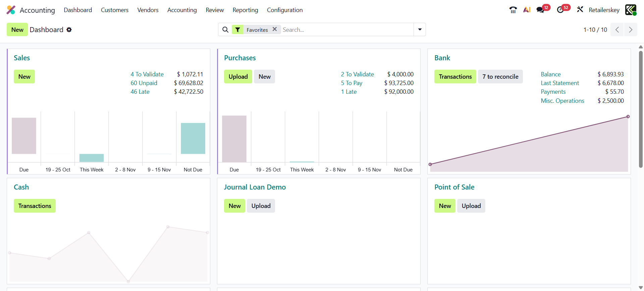
Task: Open the 46 Late sales link
Action: coord(140,92)
